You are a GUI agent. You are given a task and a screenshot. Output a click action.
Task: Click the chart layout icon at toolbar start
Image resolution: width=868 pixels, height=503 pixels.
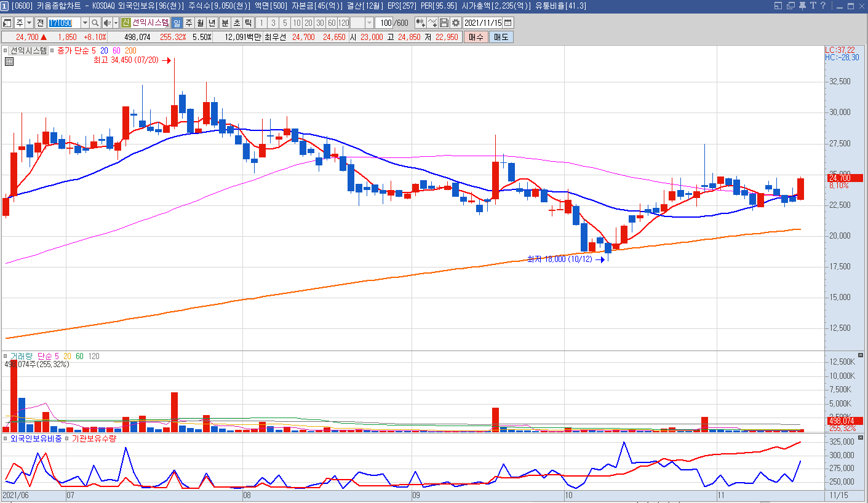coord(7,23)
